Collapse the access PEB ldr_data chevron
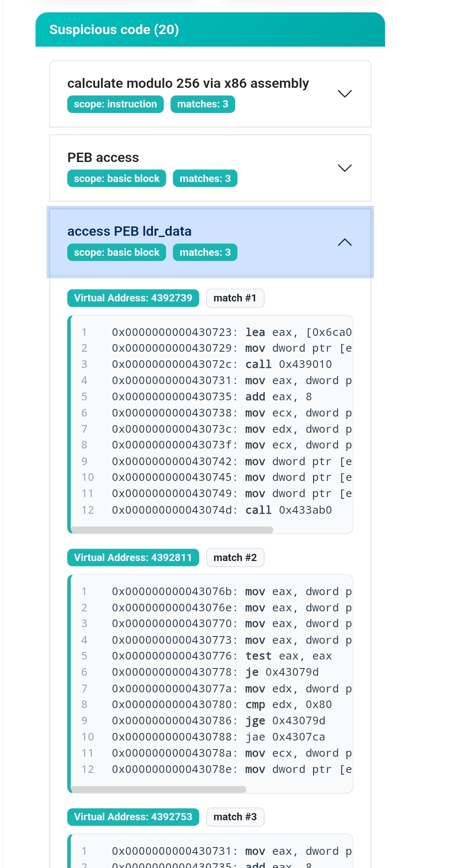Screen dimensions: 460x868 [345, 242]
